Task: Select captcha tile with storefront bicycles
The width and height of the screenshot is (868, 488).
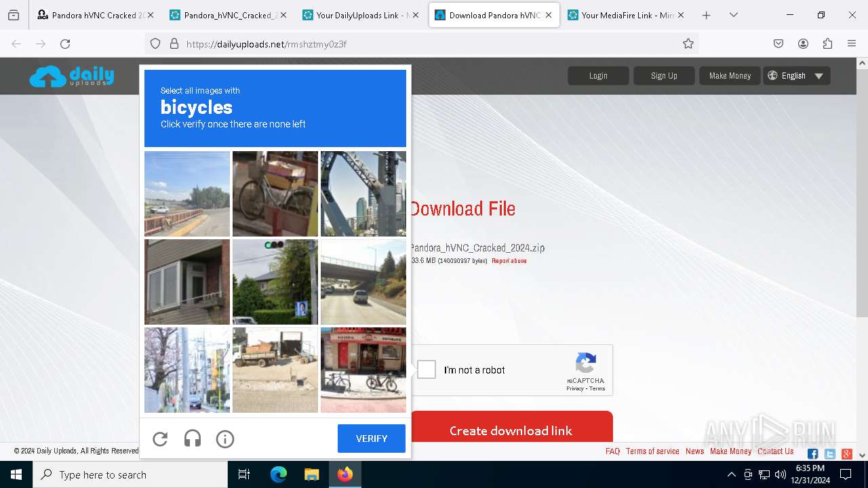Action: (x=363, y=370)
